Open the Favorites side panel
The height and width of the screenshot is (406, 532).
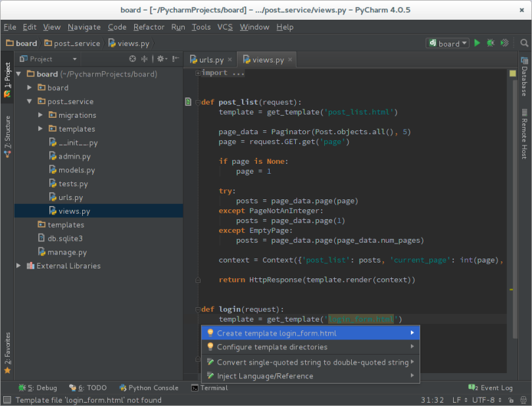click(x=7, y=352)
